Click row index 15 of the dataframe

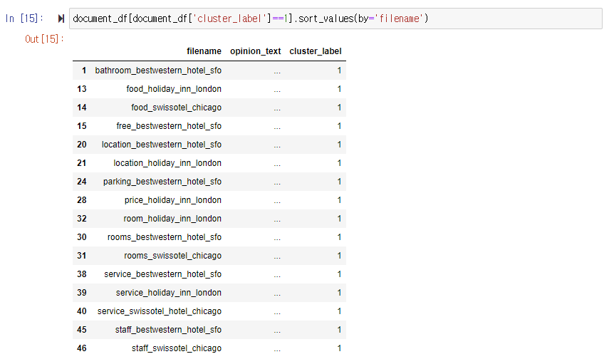(x=82, y=126)
